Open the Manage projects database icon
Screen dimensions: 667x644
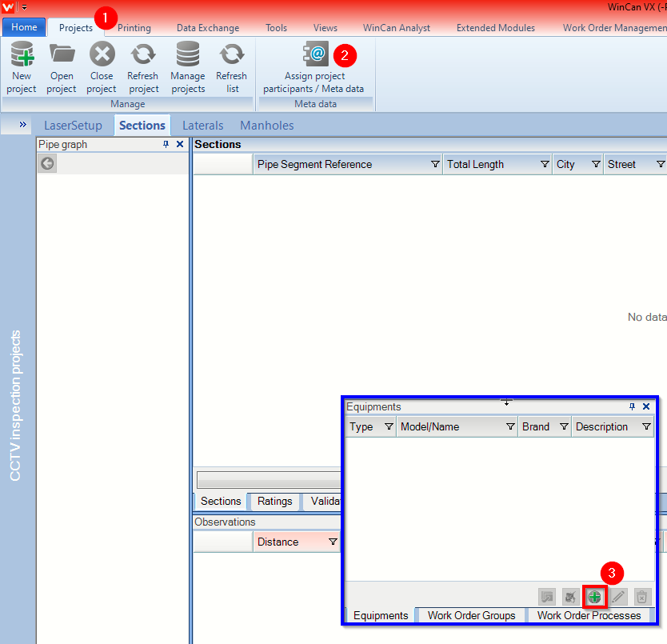(x=188, y=54)
